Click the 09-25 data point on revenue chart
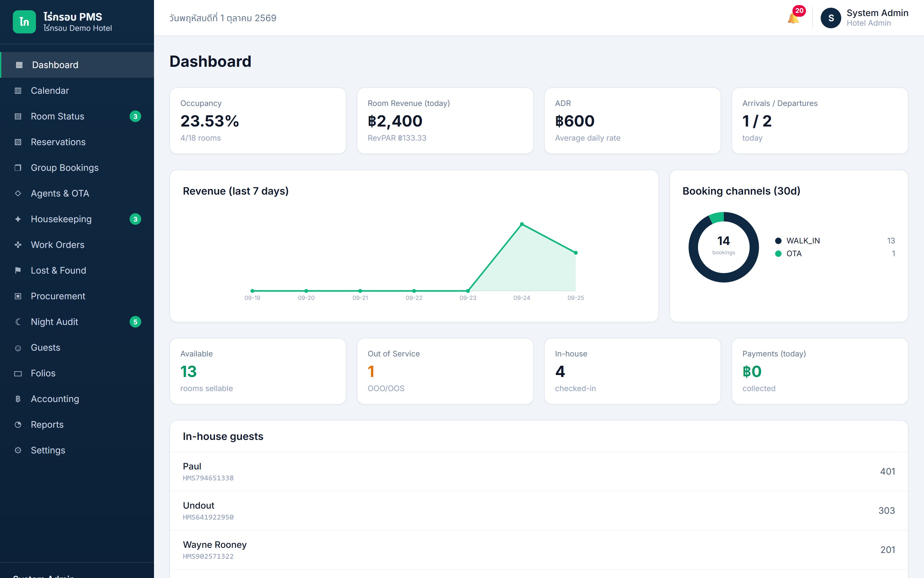This screenshot has height=578, width=924. pyautogui.click(x=576, y=253)
